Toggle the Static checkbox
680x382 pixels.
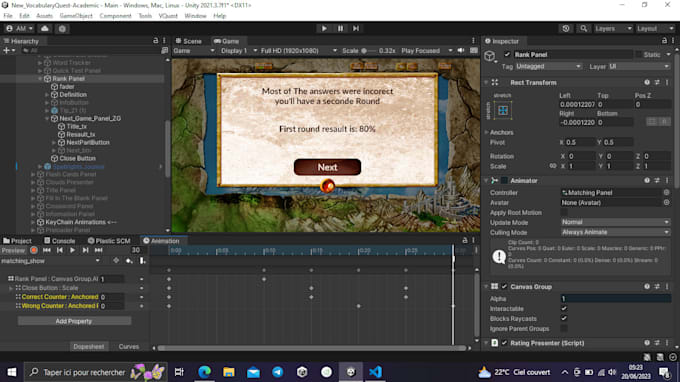point(638,55)
